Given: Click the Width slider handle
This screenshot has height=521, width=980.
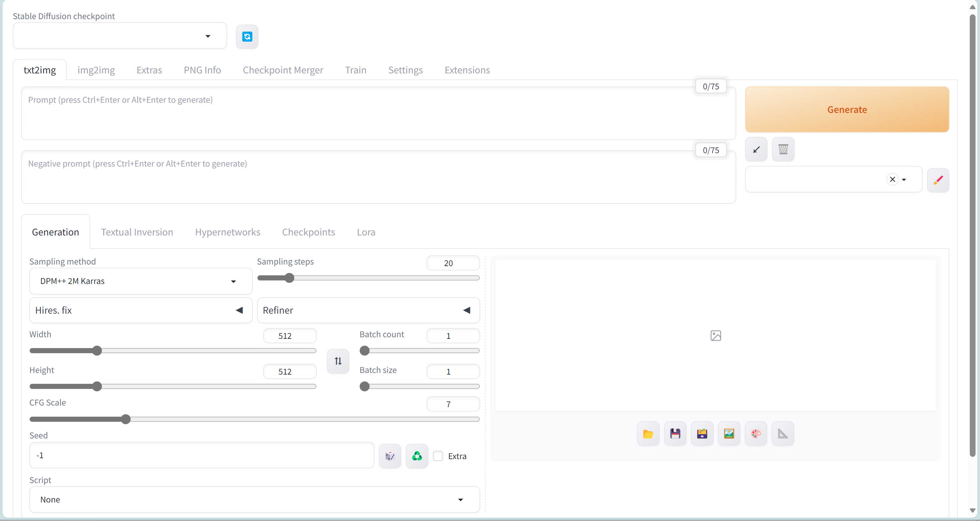Looking at the screenshot, I should pyautogui.click(x=97, y=351).
